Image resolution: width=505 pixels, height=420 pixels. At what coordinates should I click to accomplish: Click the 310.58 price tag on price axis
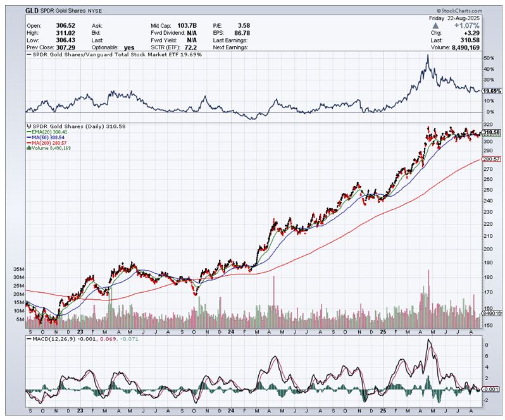pos(492,133)
